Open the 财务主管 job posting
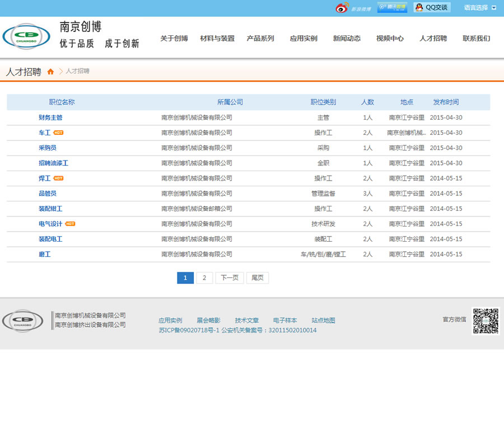This screenshot has height=424, width=504. 50,117
